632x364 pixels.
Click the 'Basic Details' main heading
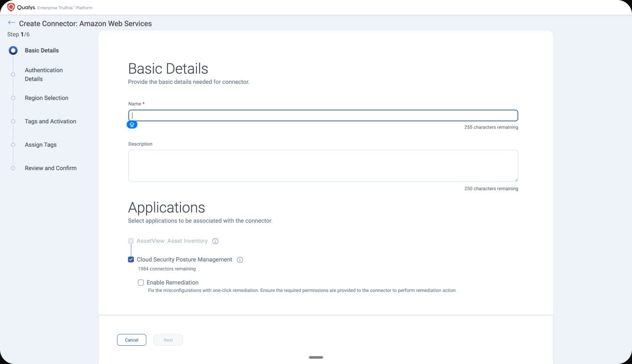[x=168, y=68]
